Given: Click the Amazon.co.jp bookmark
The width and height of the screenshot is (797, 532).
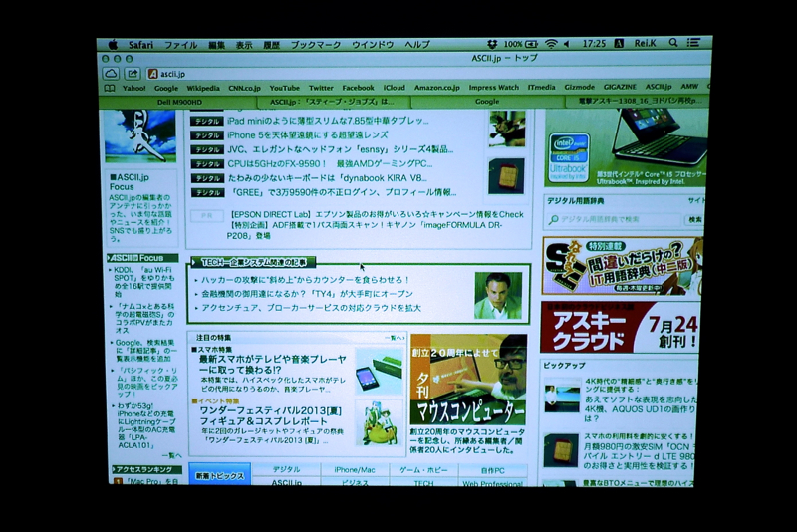Looking at the screenshot, I should (436, 88).
